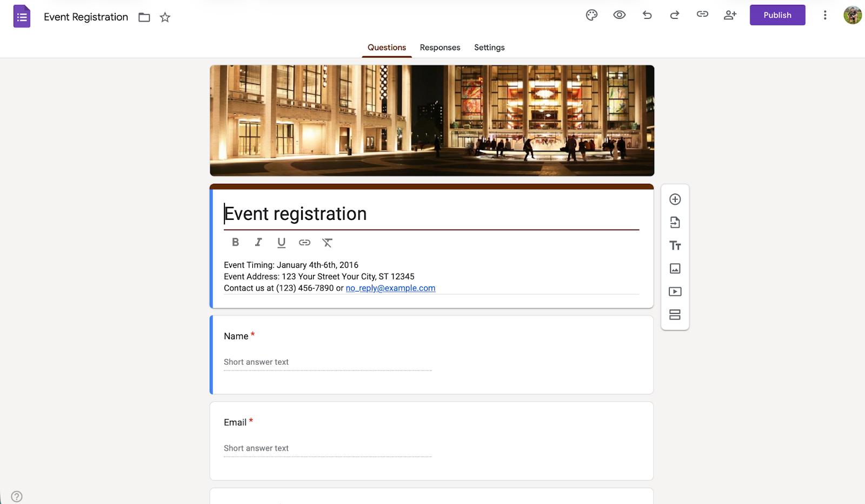
Task: Import questions from another form
Action: (675, 222)
